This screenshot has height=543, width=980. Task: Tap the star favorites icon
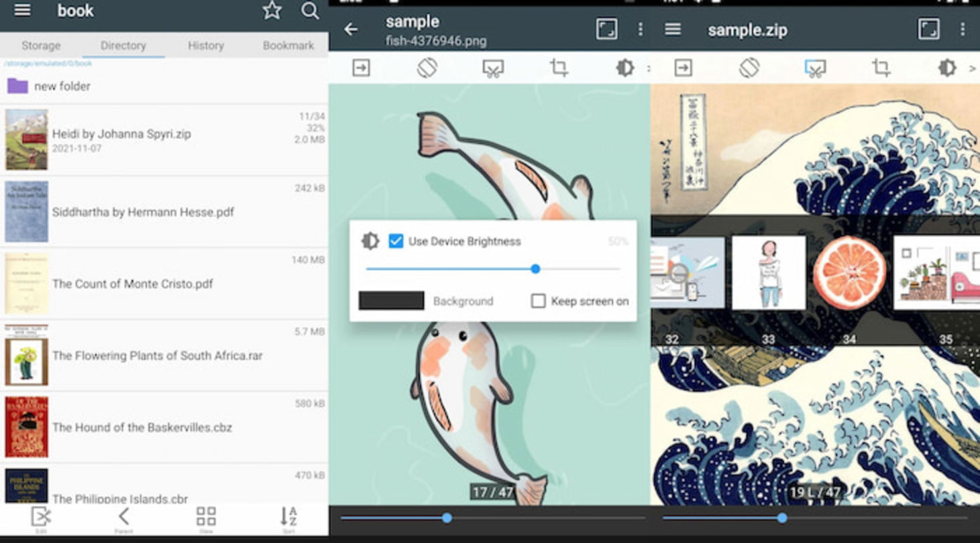pos(272,10)
